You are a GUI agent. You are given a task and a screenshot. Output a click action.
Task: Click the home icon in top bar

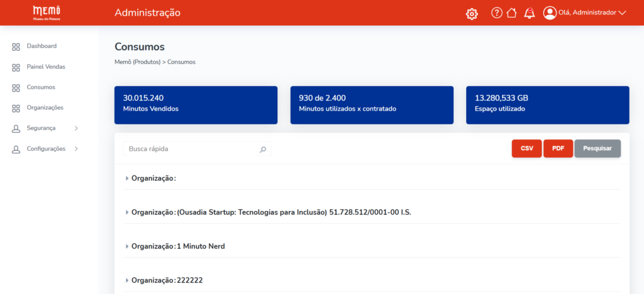511,13
